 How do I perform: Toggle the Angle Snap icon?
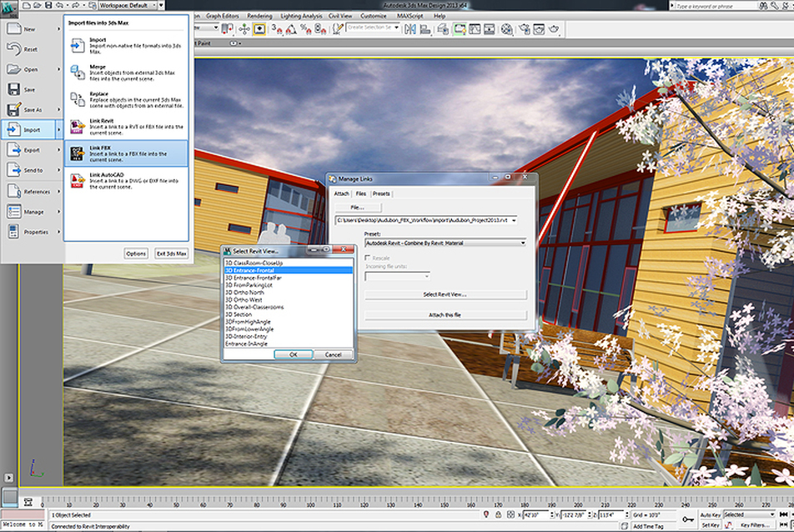290,29
